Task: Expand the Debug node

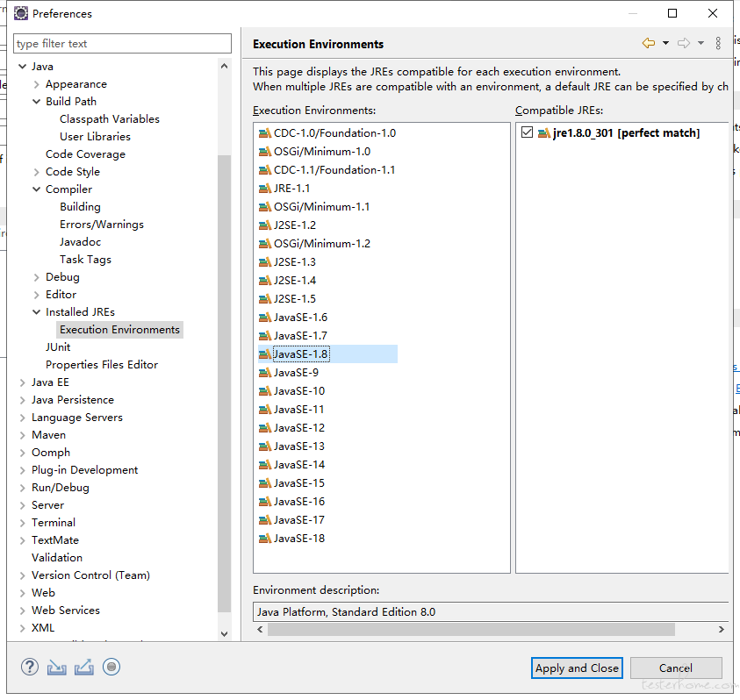Action: [x=36, y=277]
